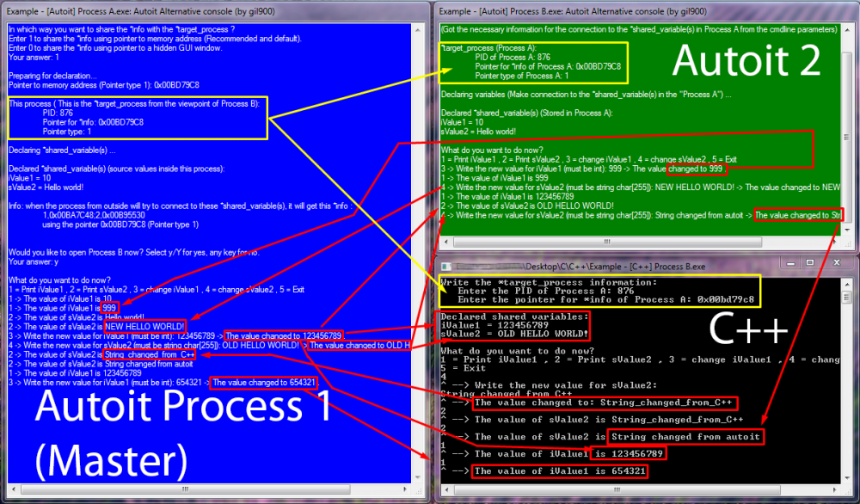Click scroll-left arrow in C++ console window
This screenshot has height=504, width=860.
click(x=445, y=489)
